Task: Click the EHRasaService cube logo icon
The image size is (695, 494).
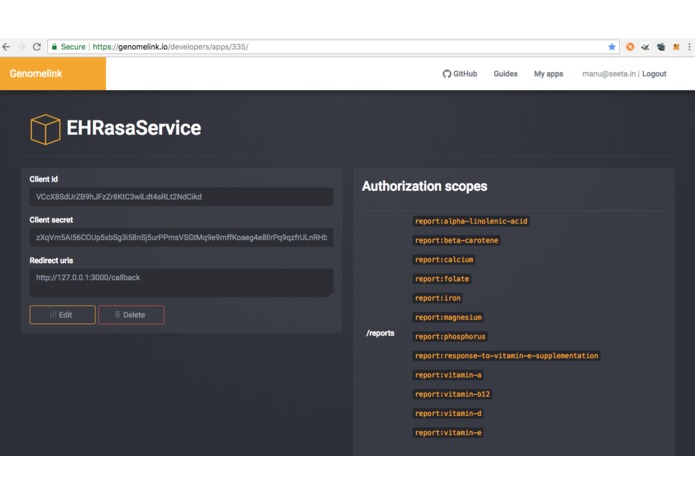Action: pos(45,129)
